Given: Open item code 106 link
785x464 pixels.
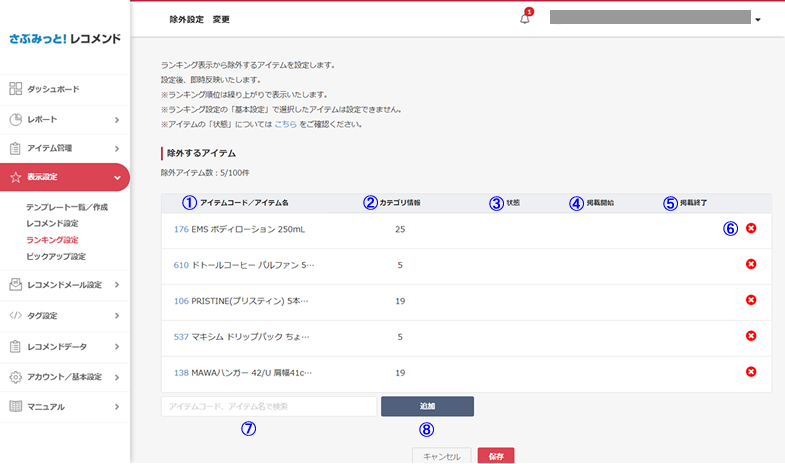Looking at the screenshot, I should pos(181,301).
